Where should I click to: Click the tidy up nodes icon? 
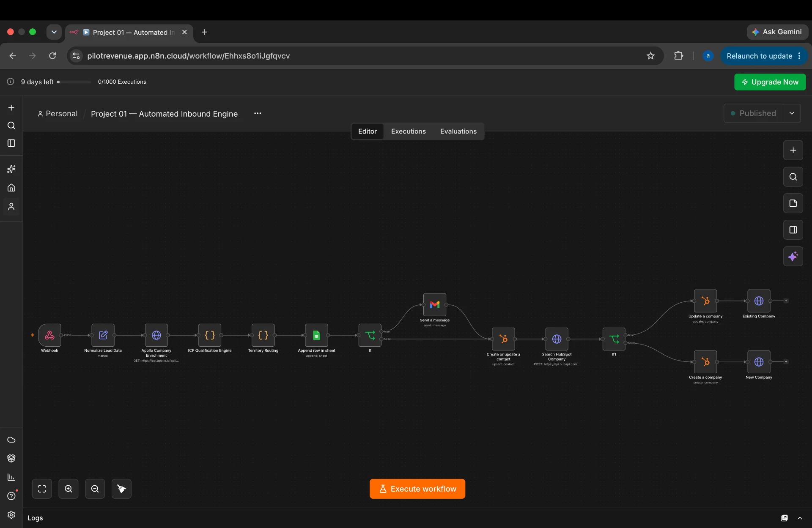pyautogui.click(x=121, y=489)
